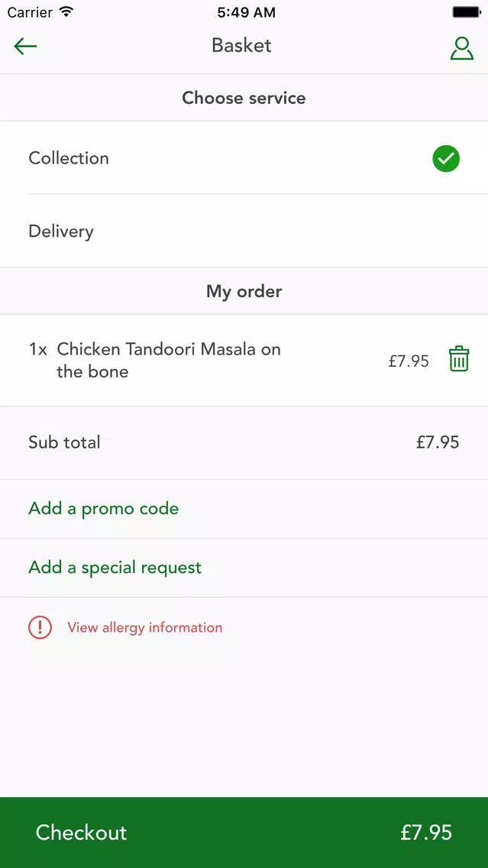
Task: Tap the red allergy warning icon
Action: 40,628
